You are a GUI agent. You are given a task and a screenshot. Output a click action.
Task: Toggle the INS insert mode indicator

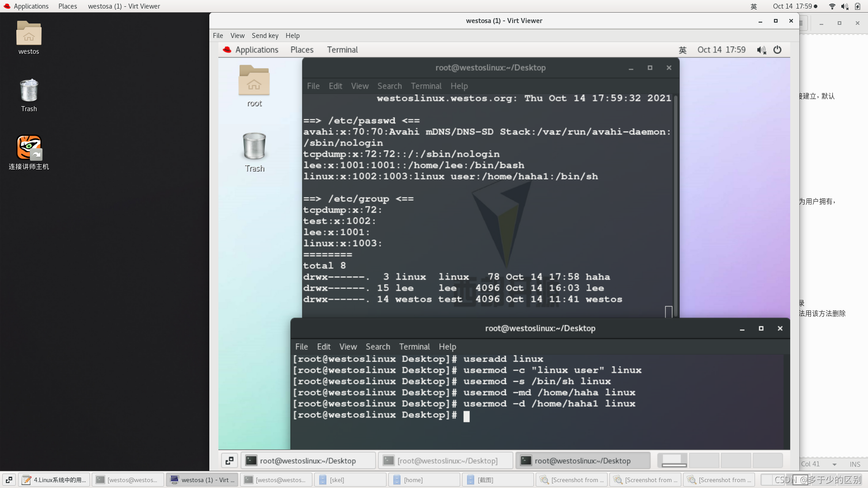tap(854, 464)
